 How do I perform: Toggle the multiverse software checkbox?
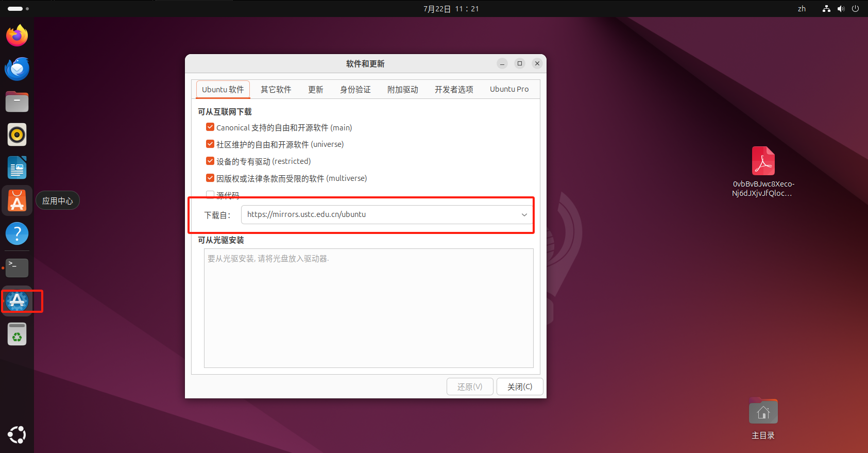[210, 178]
